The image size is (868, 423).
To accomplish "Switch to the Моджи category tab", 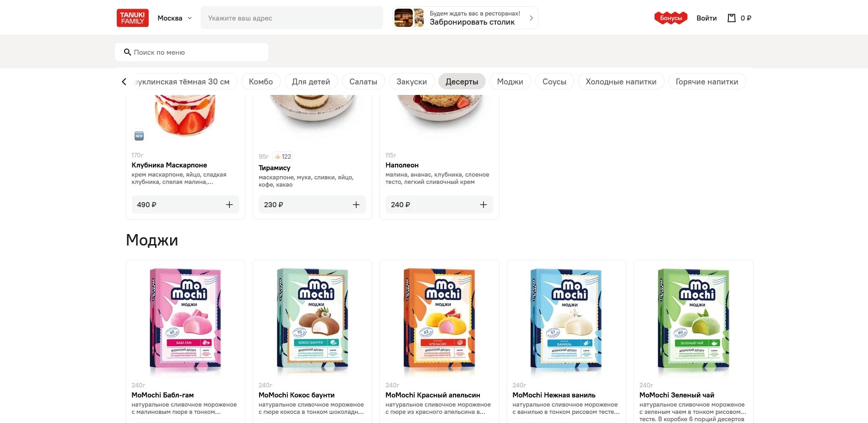I will [x=509, y=82].
